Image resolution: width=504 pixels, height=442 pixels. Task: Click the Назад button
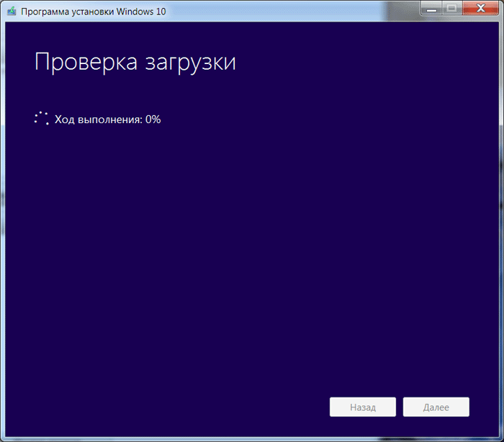[x=363, y=407]
